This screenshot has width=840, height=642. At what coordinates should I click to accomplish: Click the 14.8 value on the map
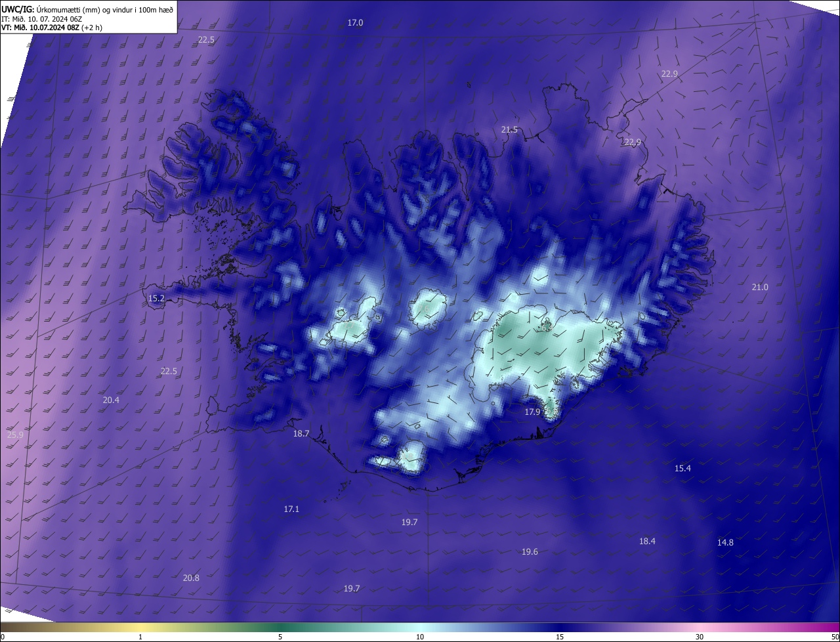pos(725,543)
